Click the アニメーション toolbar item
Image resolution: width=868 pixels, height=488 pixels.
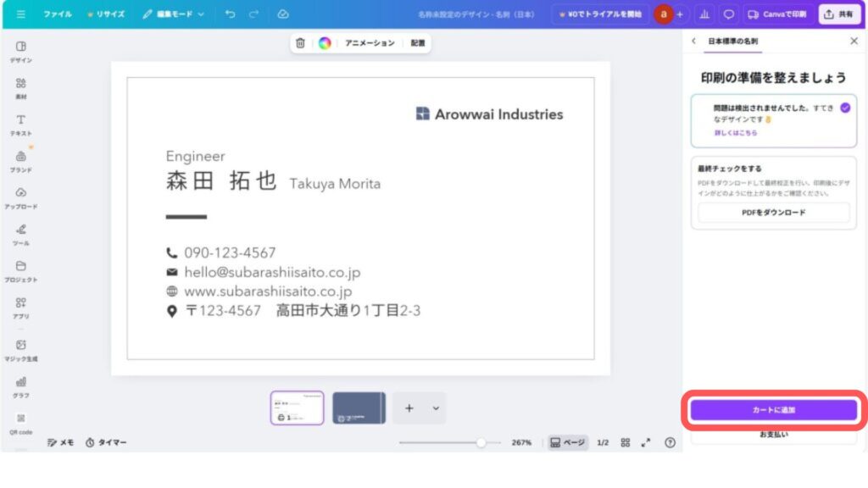pos(370,43)
